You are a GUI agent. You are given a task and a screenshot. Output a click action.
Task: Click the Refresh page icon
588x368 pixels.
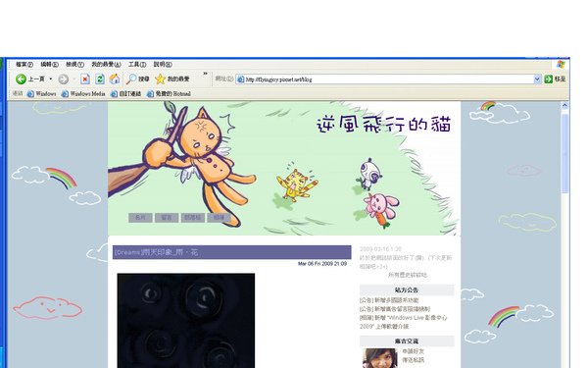(100, 79)
